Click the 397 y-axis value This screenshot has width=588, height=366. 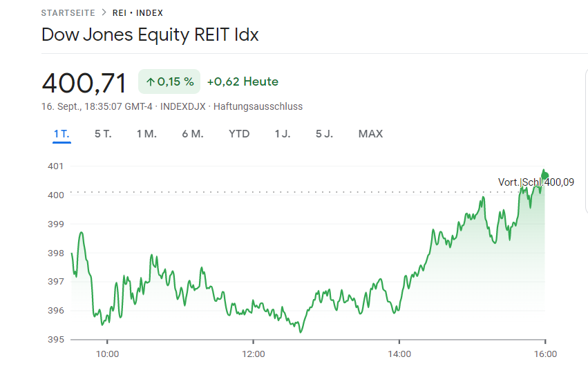[55, 281]
